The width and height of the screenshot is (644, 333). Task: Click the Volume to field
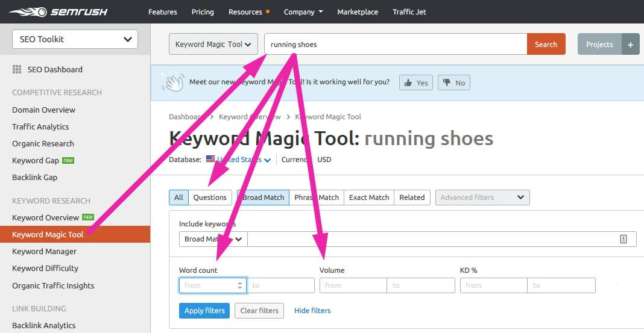click(421, 285)
